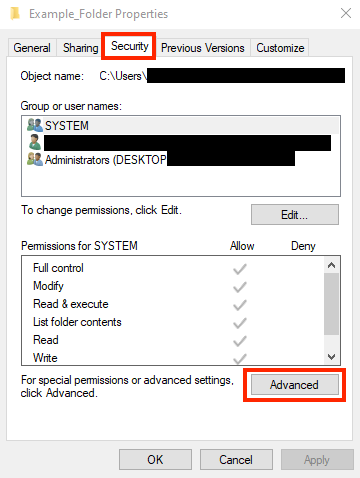The image size is (360, 478).
Task: Click the folder icon in title bar
Action: point(15,14)
